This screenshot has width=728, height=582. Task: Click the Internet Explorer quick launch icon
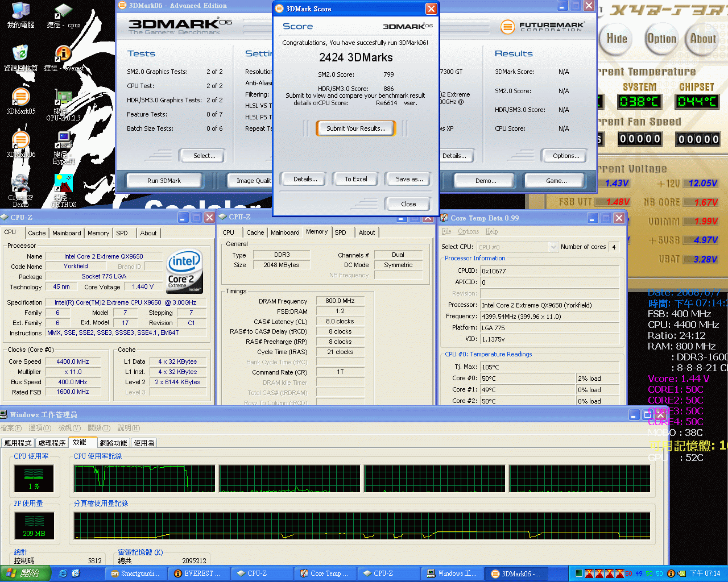click(63, 573)
